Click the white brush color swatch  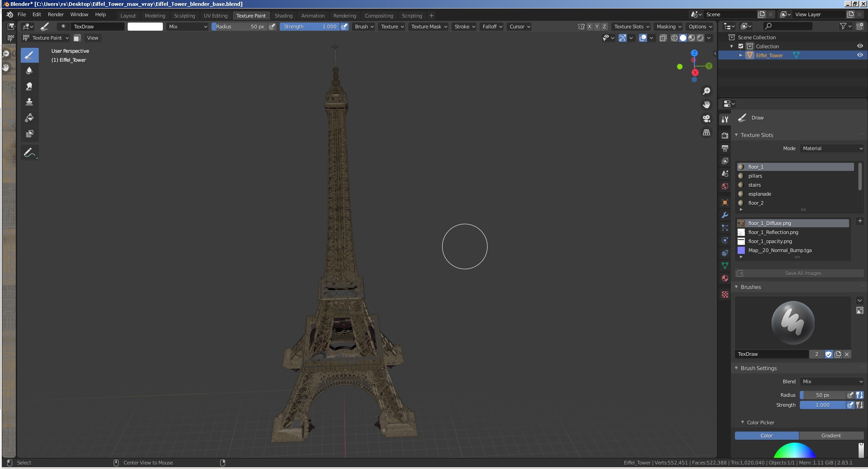[145, 27]
